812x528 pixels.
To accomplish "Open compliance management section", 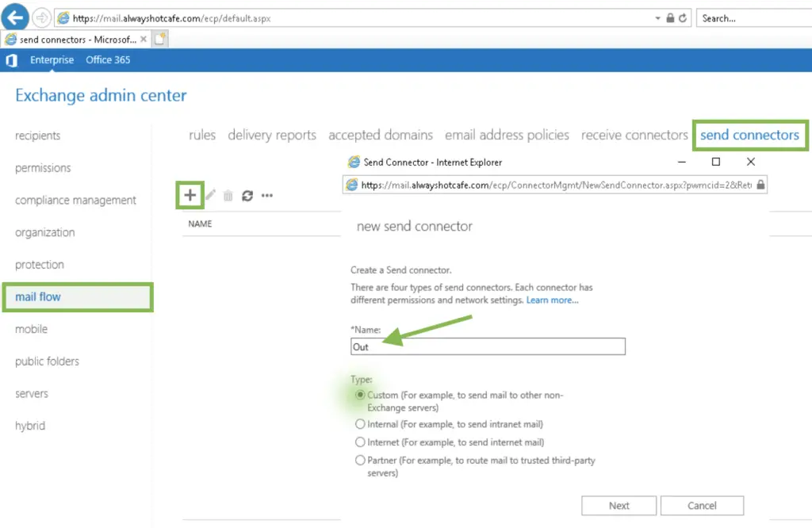I will click(75, 200).
